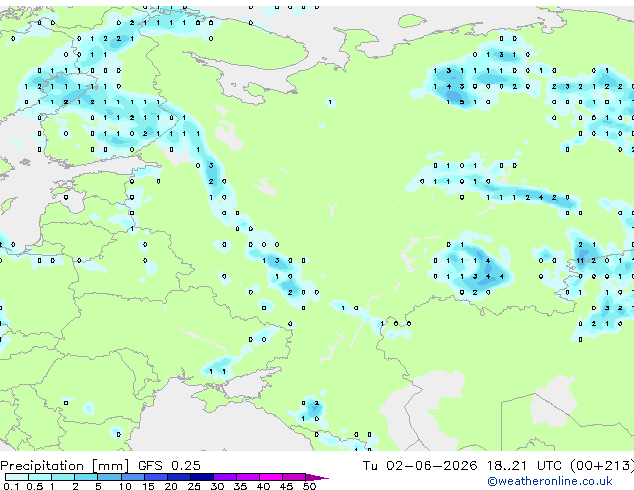Choose the 15–20 mm royal blue legend swatch

click(x=155, y=477)
